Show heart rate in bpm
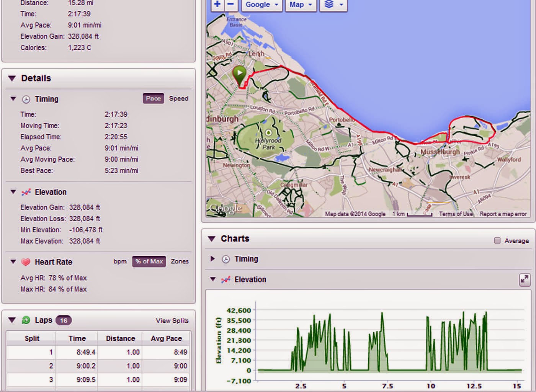The width and height of the screenshot is (536, 392). click(x=120, y=261)
